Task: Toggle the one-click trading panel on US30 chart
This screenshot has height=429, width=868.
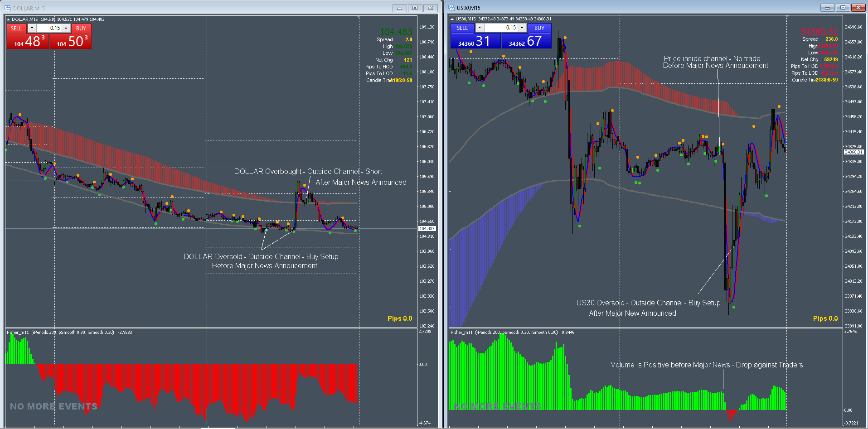Action: [452, 19]
